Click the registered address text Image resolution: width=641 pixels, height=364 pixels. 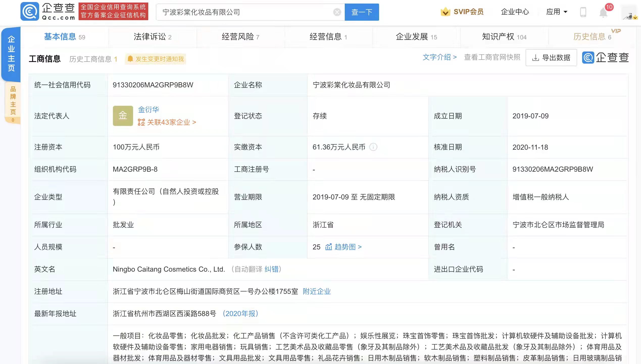(x=205, y=291)
